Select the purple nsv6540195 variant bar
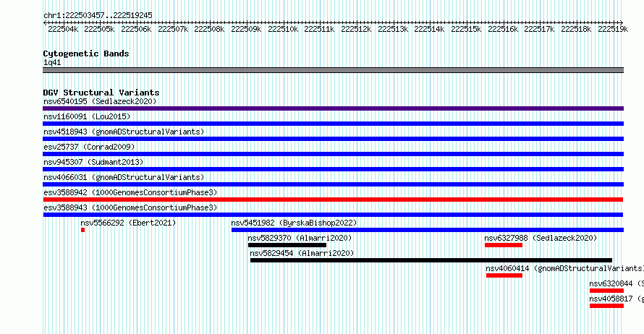 tap(333, 108)
